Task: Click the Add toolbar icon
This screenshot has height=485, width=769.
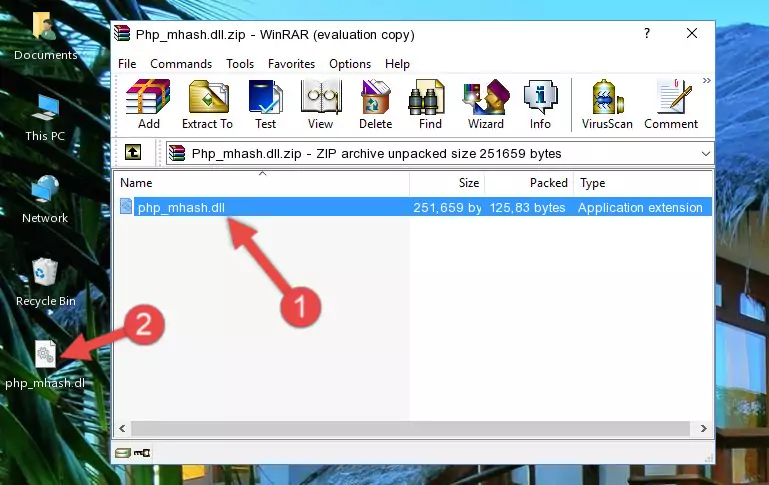Action: pos(148,104)
